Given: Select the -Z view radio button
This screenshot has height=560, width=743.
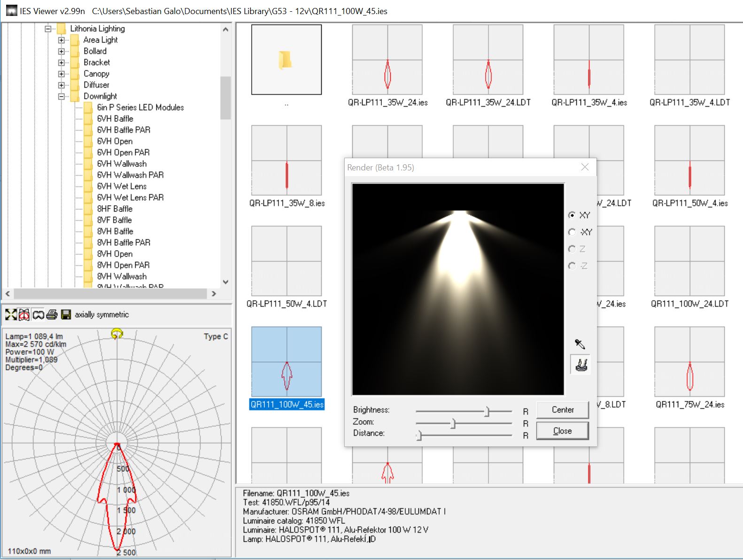Looking at the screenshot, I should click(x=572, y=266).
